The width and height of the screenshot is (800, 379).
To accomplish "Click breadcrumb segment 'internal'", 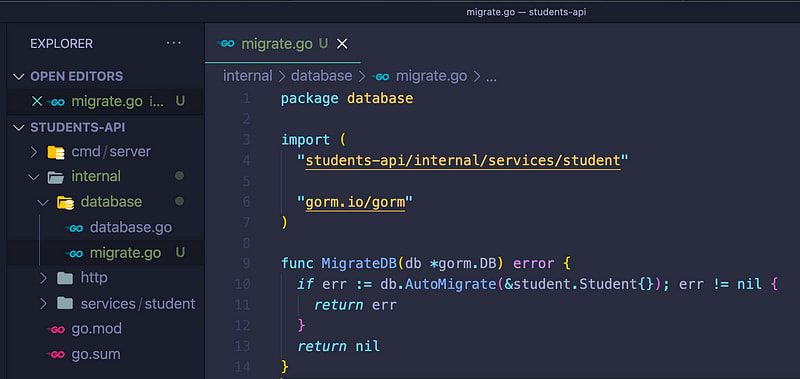I will click(x=247, y=76).
